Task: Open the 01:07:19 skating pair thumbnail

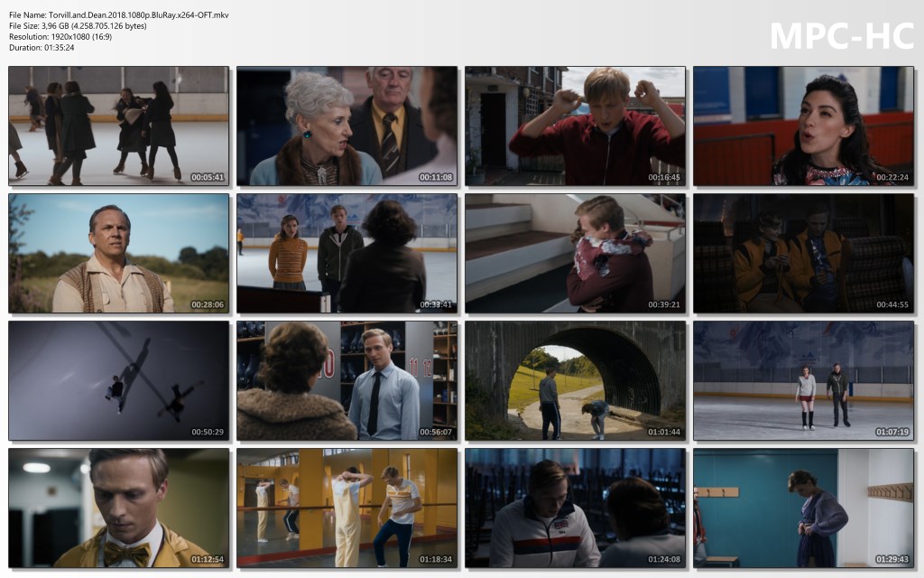Action: pyautogui.click(x=803, y=381)
